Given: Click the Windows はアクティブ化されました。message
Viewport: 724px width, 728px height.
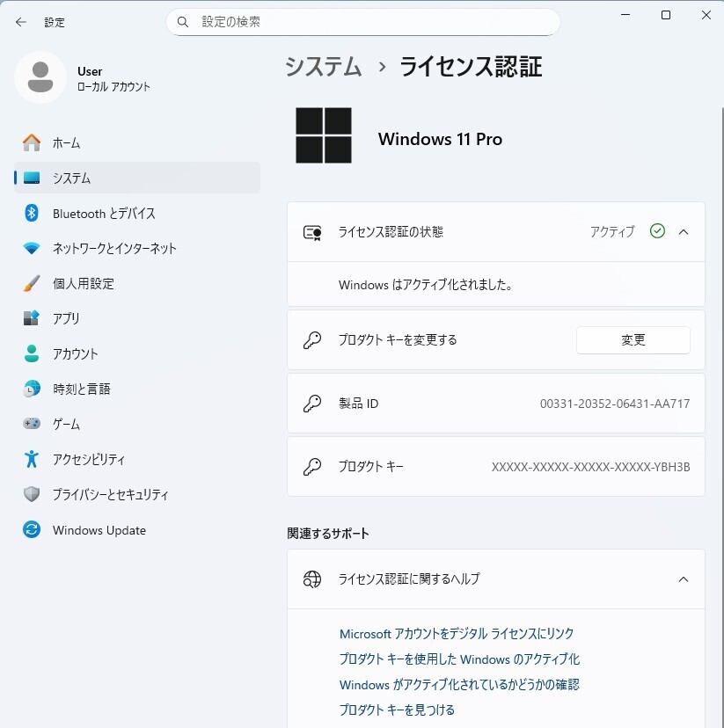Looking at the screenshot, I should pos(426,284).
